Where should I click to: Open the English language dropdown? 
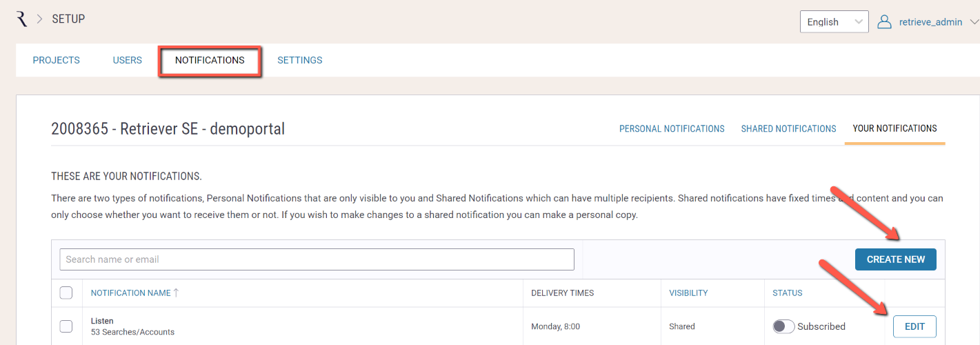coord(834,22)
